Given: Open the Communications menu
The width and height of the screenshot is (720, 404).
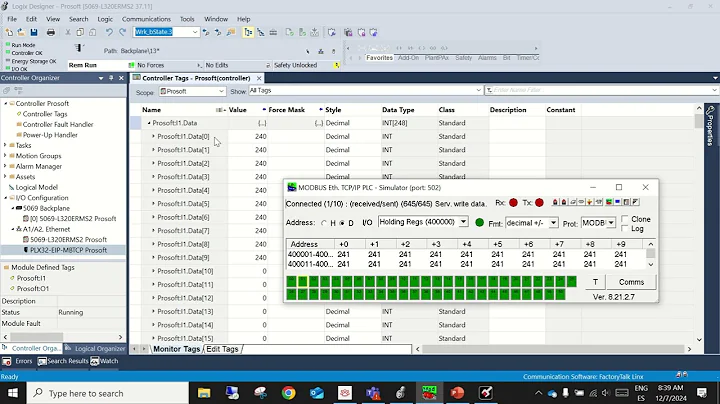Looking at the screenshot, I should [x=146, y=19].
